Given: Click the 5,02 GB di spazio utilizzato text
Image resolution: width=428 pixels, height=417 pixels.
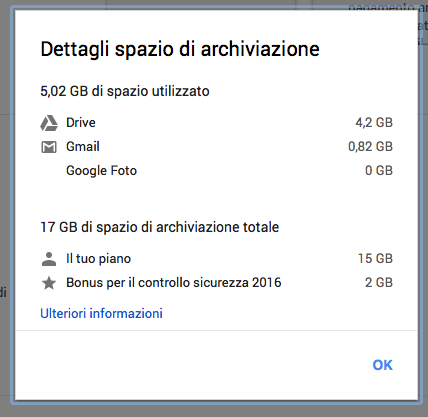Looking at the screenshot, I should coord(125,91).
